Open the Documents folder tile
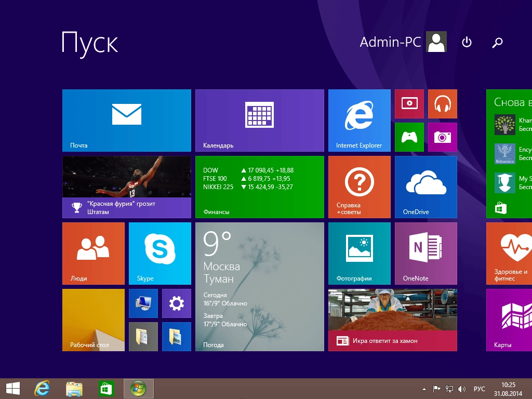 [x=143, y=337]
